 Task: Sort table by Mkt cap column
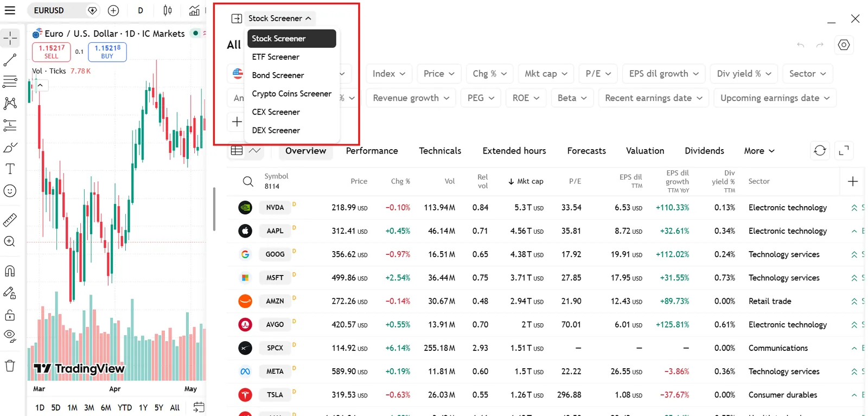[526, 181]
